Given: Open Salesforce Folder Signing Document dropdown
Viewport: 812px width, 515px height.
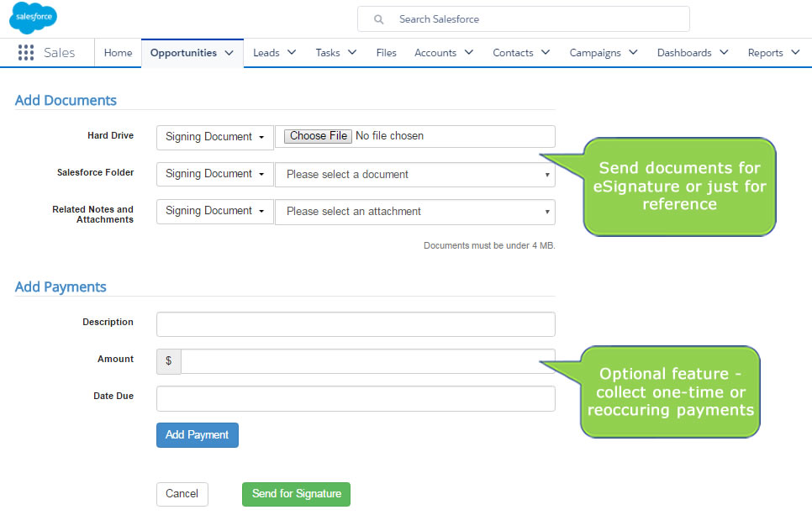Looking at the screenshot, I should 215,174.
